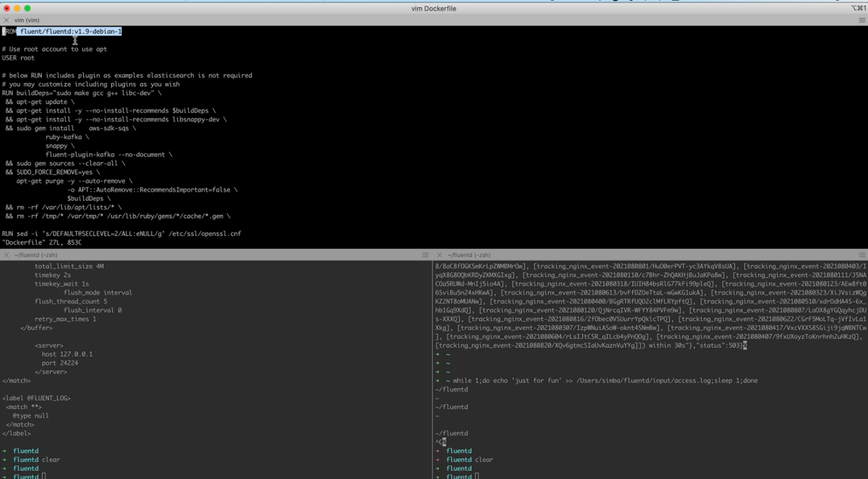Image resolution: width=868 pixels, height=479 pixels.
Task: Click the 'RUN sed -i' openssl.cnf line
Action: click(121, 234)
